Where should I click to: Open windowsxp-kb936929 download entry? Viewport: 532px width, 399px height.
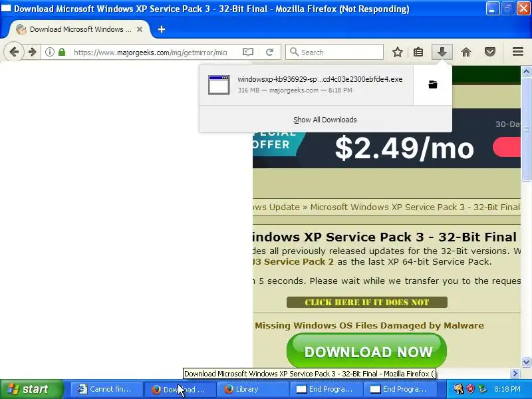306,84
